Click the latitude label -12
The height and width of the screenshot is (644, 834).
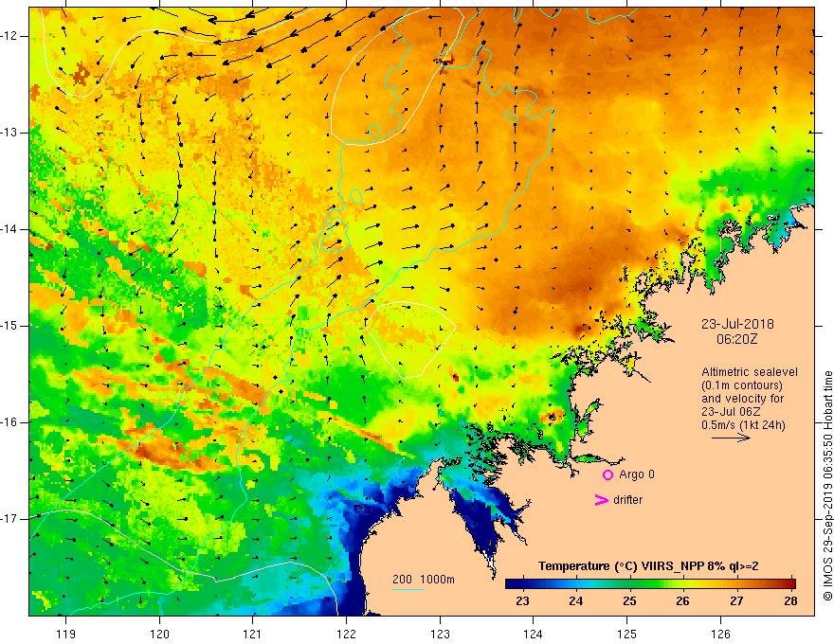(9, 36)
